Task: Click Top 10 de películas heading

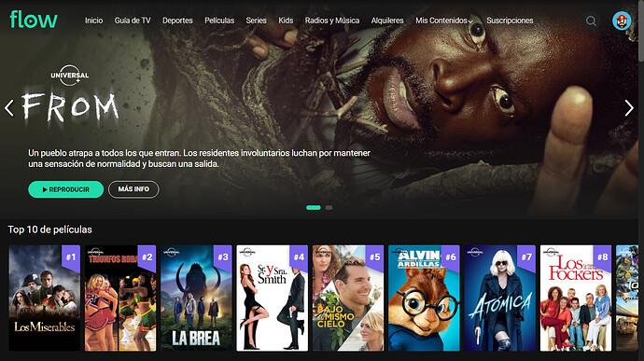Action: coord(50,229)
